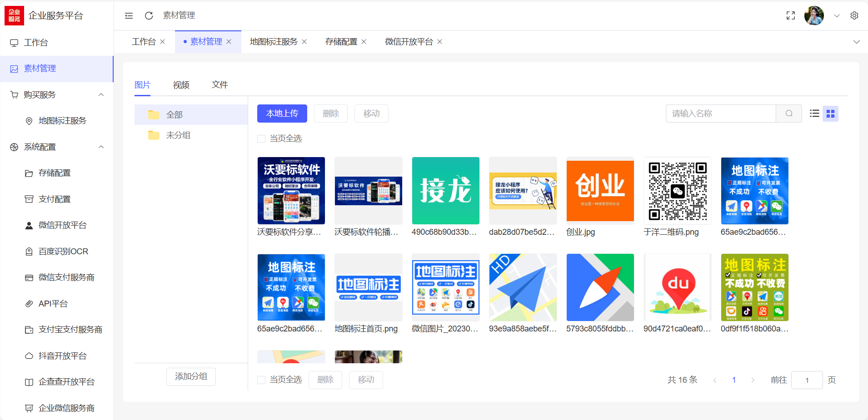Click the 百度识别OCR icon
The width and height of the screenshot is (868, 420).
pos(29,252)
